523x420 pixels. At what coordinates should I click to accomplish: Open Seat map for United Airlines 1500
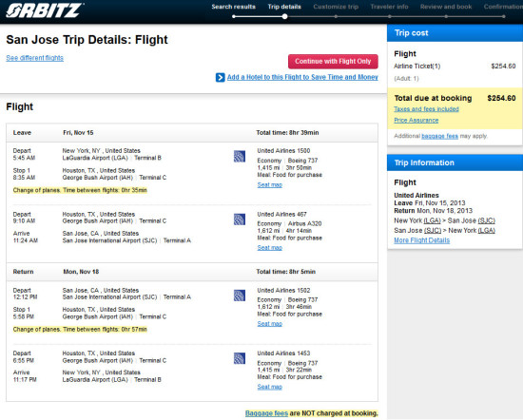(269, 185)
